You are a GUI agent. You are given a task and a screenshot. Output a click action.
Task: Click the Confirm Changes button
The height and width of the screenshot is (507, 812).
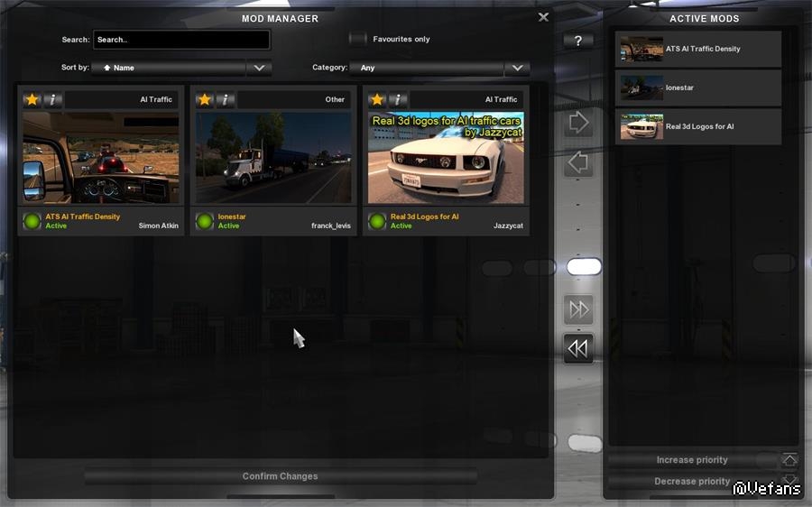click(281, 476)
